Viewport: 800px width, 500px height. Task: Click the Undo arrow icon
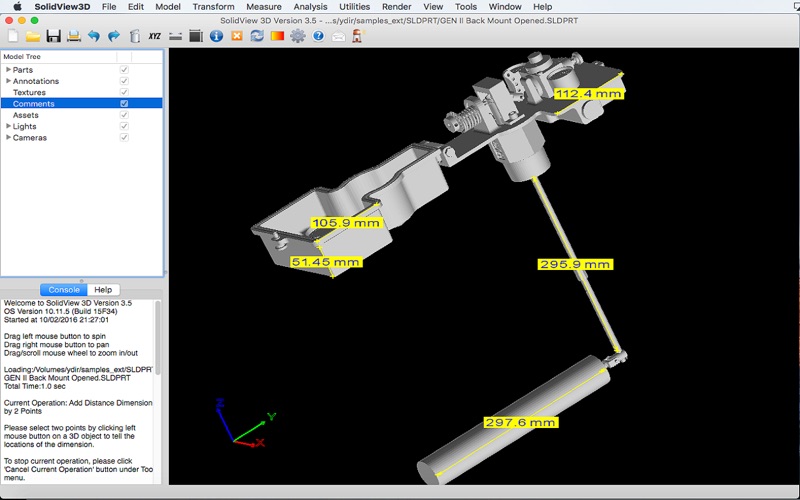(x=94, y=36)
